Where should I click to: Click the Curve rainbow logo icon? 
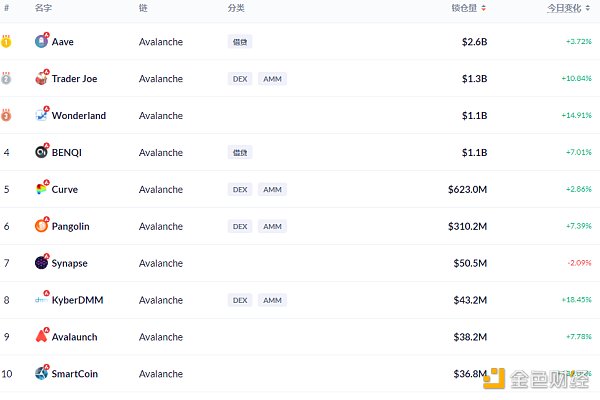tap(41, 189)
